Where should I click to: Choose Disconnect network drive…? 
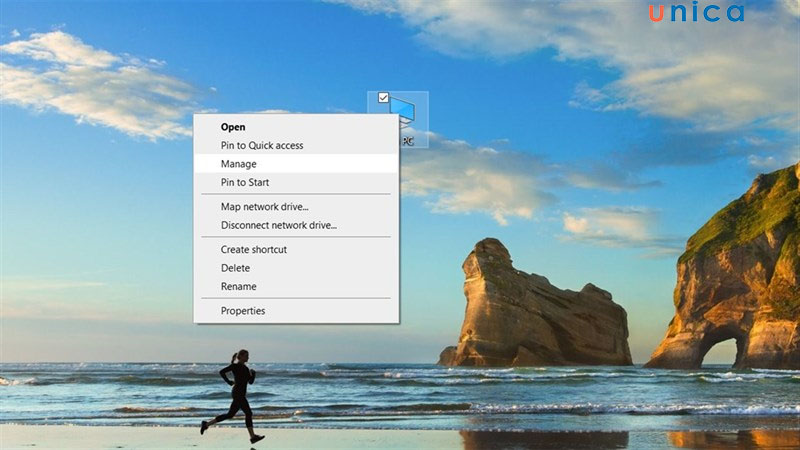[296, 225]
